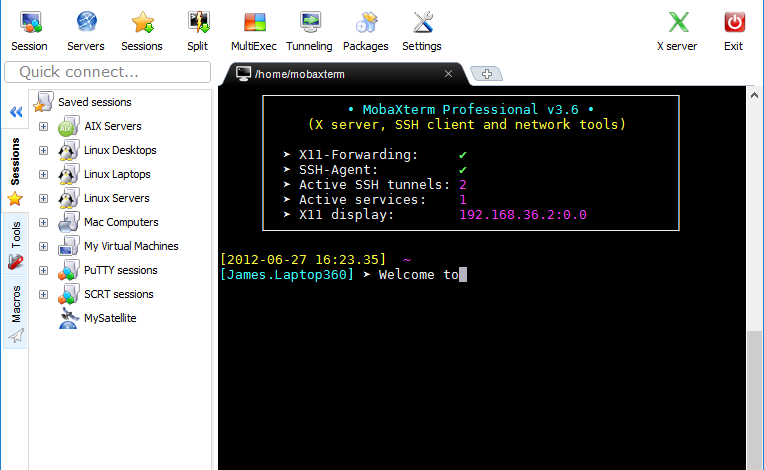The height and width of the screenshot is (470, 764).
Task: Click the Quick connect input field
Action: (108, 72)
